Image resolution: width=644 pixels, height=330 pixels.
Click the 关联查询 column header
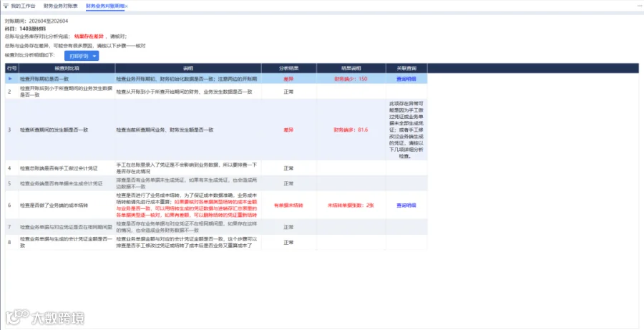pyautogui.click(x=406, y=68)
